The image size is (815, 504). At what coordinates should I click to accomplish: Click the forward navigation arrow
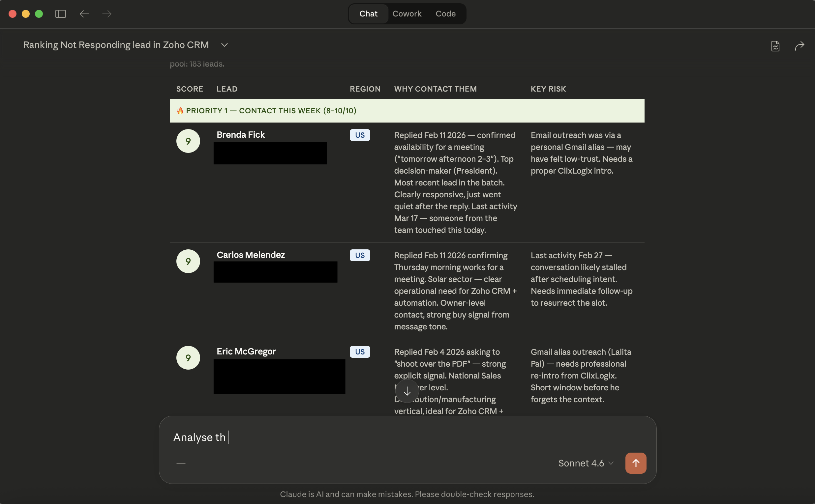point(106,14)
